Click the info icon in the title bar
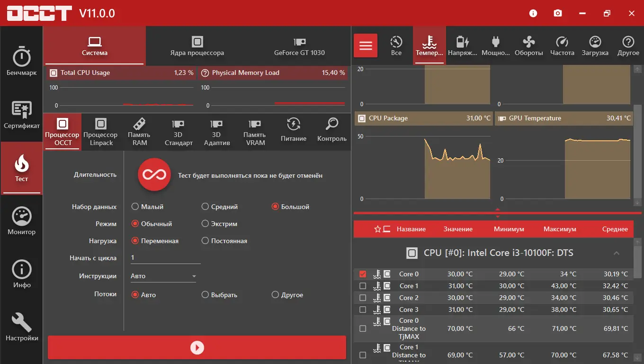The image size is (644, 364). (533, 13)
